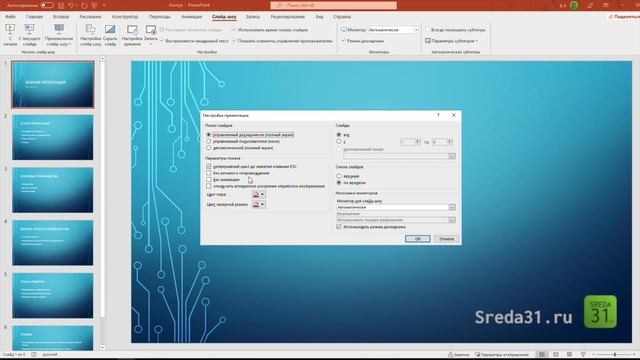Open the Review ribbon tab
The height and width of the screenshot is (360, 640).
pos(287,17)
